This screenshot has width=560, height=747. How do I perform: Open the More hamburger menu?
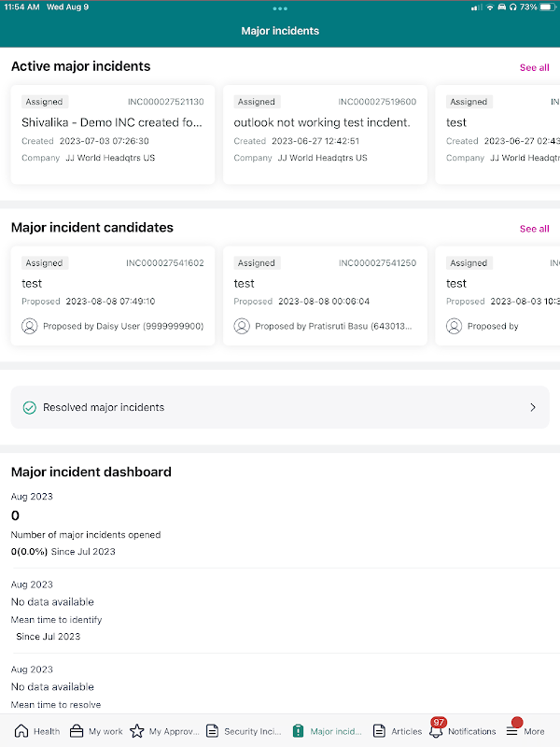tap(512, 730)
